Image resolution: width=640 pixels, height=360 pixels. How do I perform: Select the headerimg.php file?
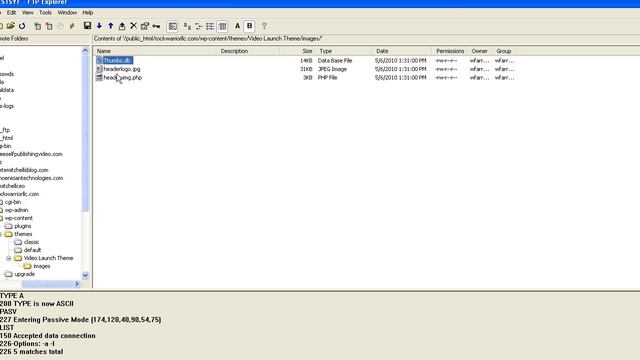point(122,78)
